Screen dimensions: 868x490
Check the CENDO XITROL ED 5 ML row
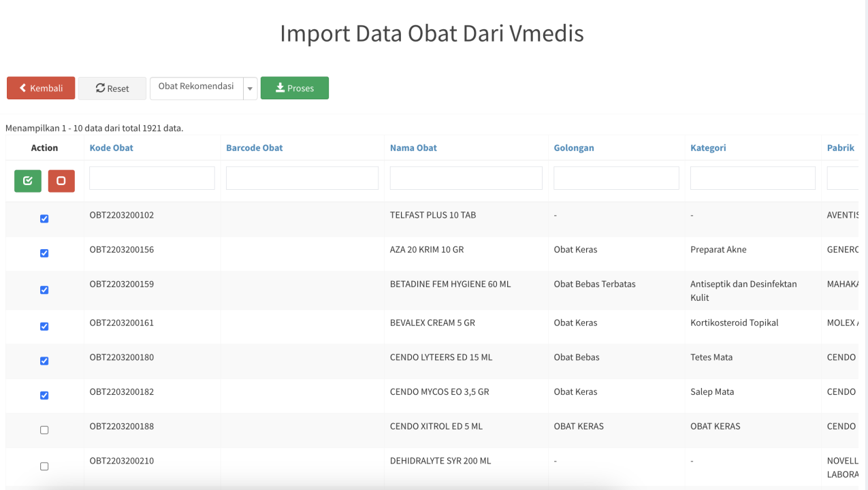point(44,430)
